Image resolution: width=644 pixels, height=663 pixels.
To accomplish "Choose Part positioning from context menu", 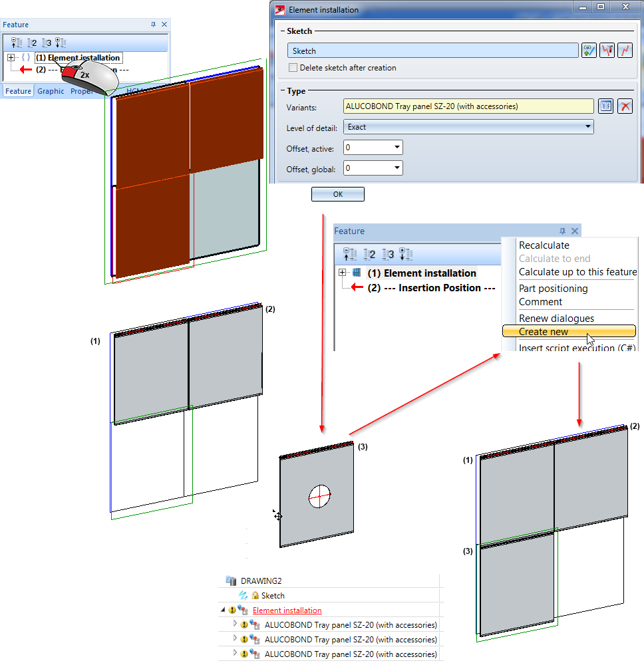I will [553, 289].
